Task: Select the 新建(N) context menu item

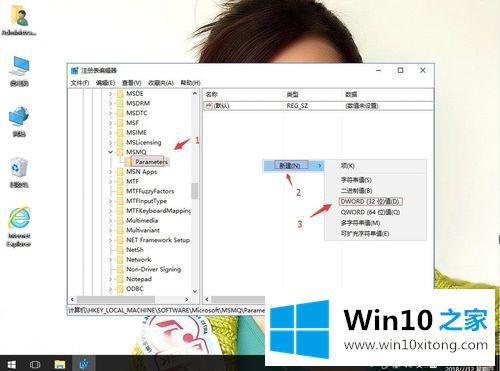Action: (x=293, y=165)
